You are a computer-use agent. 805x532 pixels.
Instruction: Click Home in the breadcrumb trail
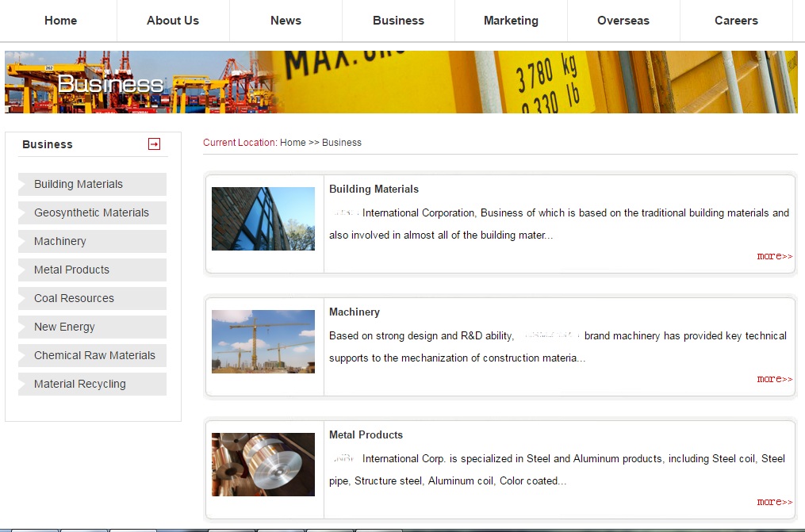(x=293, y=143)
